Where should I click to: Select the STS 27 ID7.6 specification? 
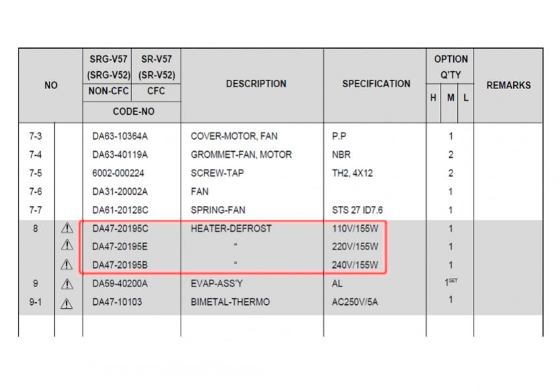pos(358,210)
